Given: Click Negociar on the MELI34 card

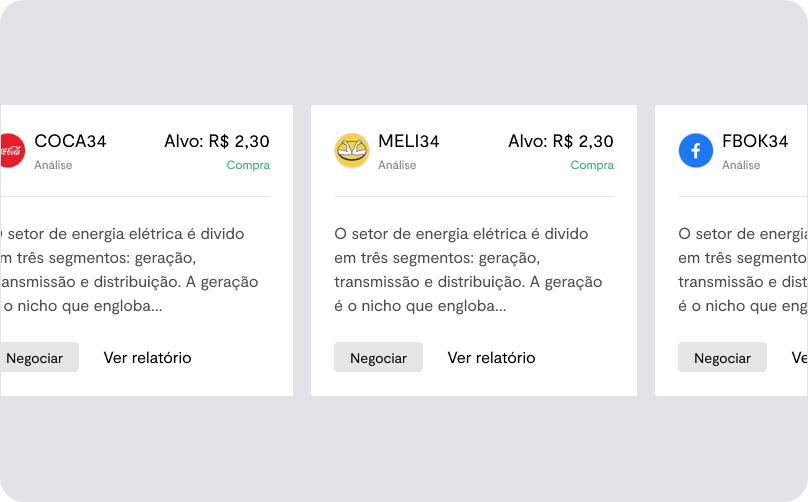Looking at the screenshot, I should coord(378,357).
